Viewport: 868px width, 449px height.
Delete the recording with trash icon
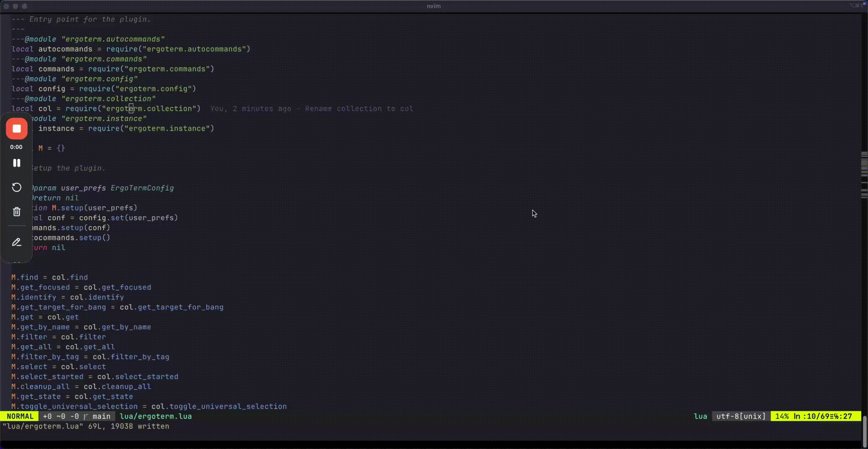tap(17, 212)
